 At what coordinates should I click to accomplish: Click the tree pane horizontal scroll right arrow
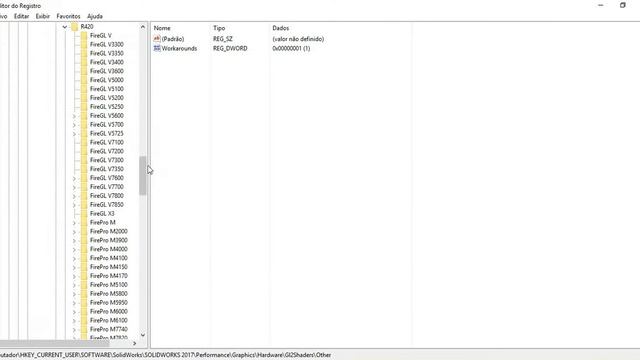pos(134,344)
